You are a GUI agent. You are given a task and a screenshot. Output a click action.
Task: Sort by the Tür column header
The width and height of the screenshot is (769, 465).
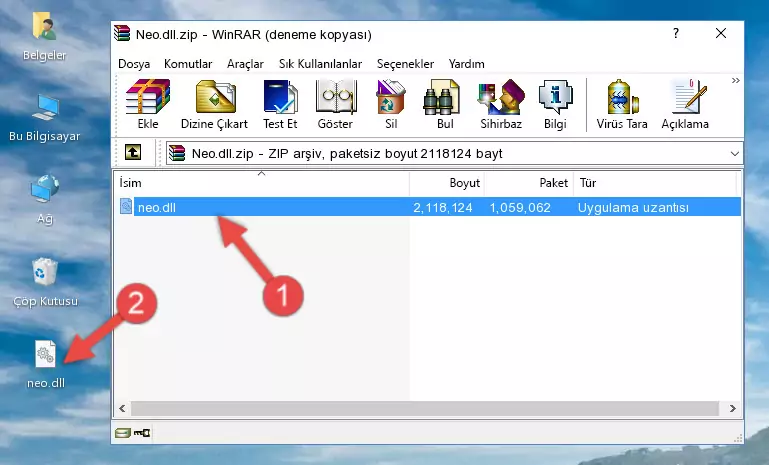pyautogui.click(x=655, y=183)
